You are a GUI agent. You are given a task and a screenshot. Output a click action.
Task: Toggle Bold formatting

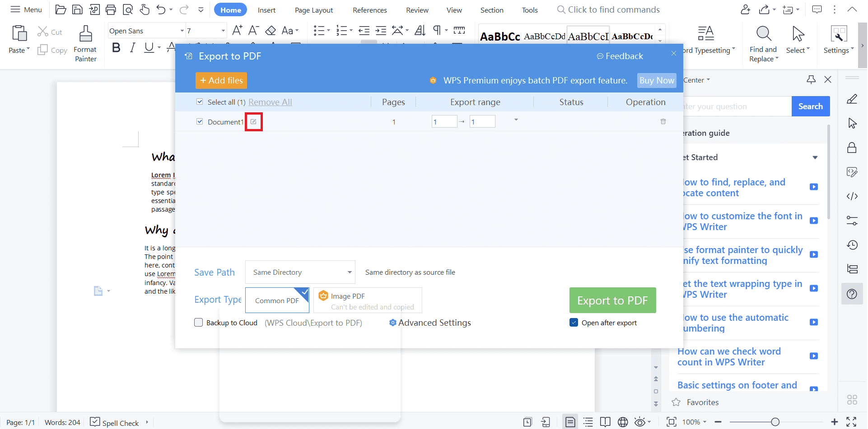(x=116, y=47)
